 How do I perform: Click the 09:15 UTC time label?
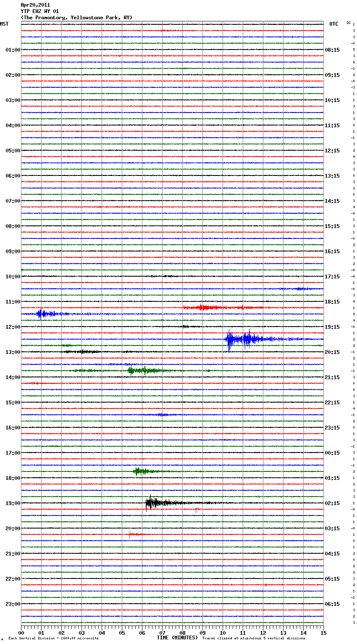[332, 75]
